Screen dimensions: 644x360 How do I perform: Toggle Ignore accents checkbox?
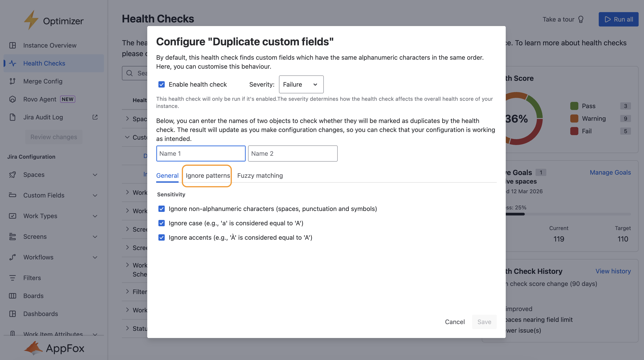click(x=162, y=237)
